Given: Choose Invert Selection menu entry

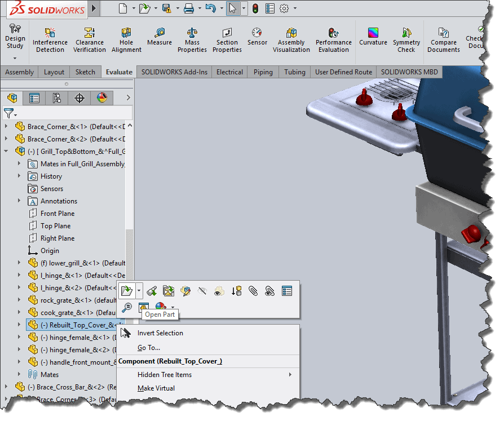Looking at the screenshot, I should pyautogui.click(x=160, y=333).
